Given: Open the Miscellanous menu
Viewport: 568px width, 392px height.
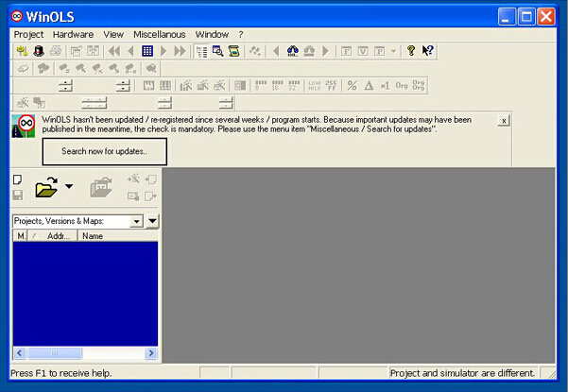Looking at the screenshot, I should [x=160, y=34].
